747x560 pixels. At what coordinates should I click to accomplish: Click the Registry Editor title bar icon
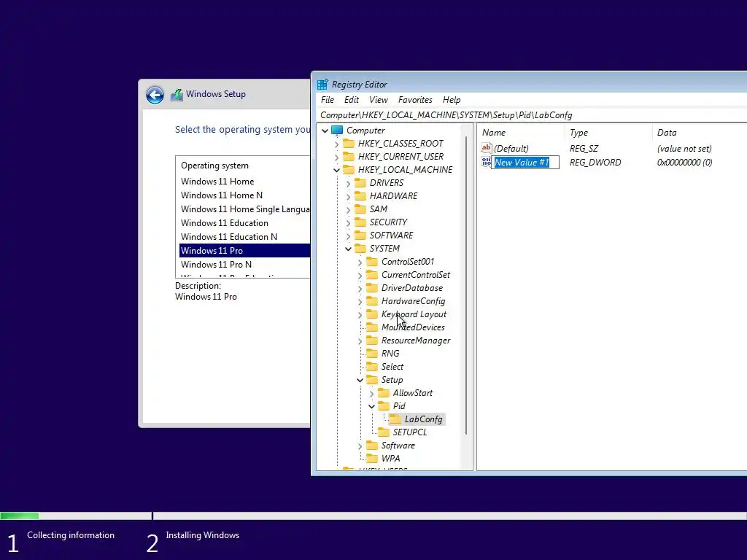(x=322, y=85)
